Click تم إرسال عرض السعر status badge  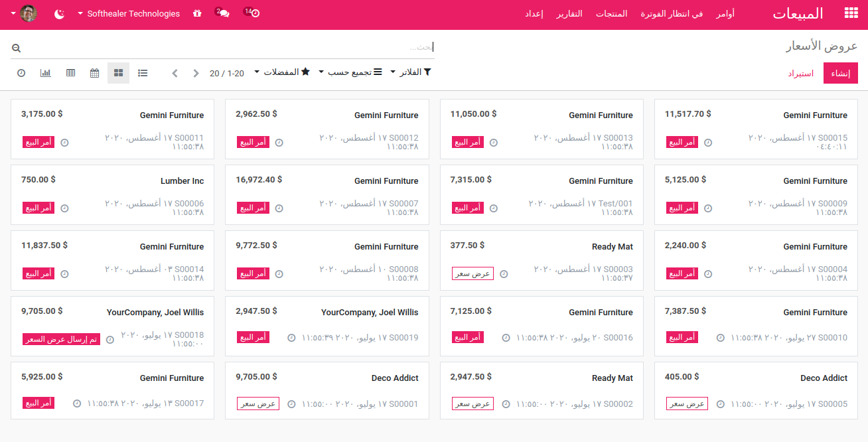61,339
